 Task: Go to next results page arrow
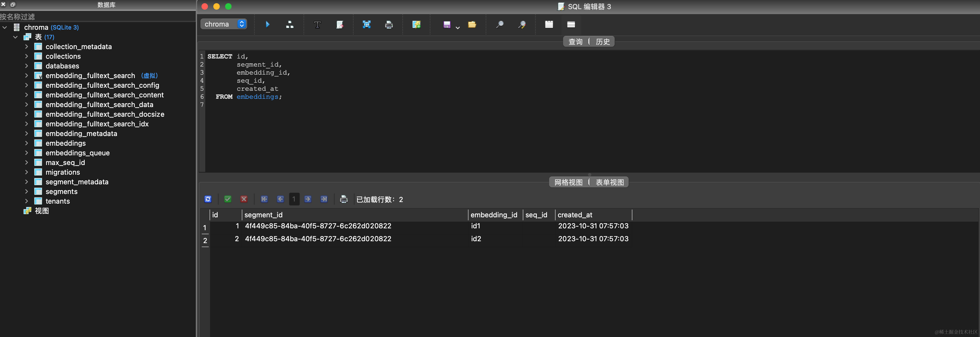tap(308, 199)
